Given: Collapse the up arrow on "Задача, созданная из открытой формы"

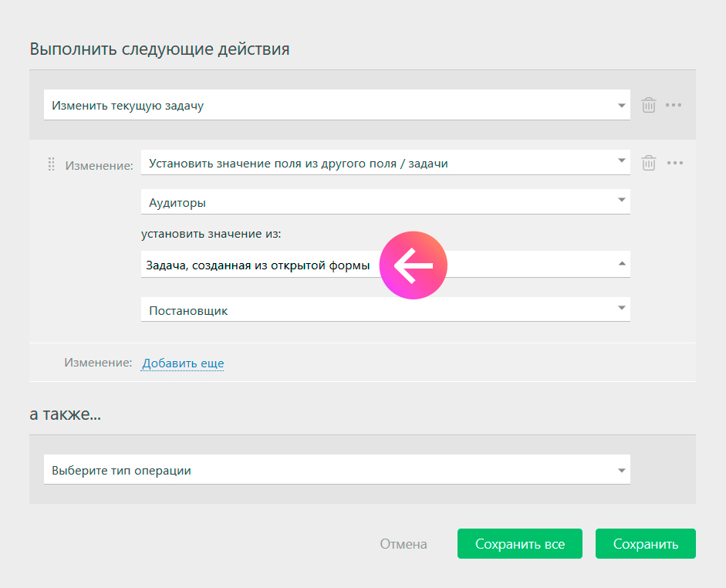Looking at the screenshot, I should click(x=622, y=265).
